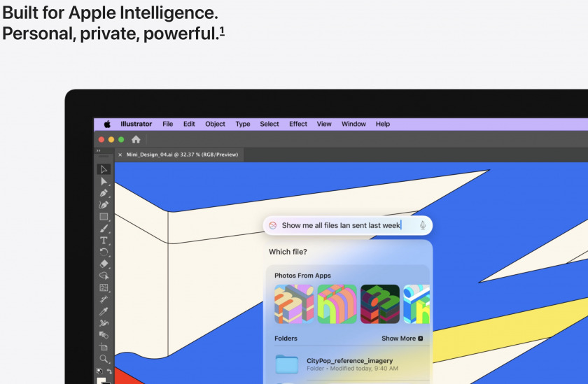Open the Type menu
This screenshot has height=384, width=588.
[243, 124]
